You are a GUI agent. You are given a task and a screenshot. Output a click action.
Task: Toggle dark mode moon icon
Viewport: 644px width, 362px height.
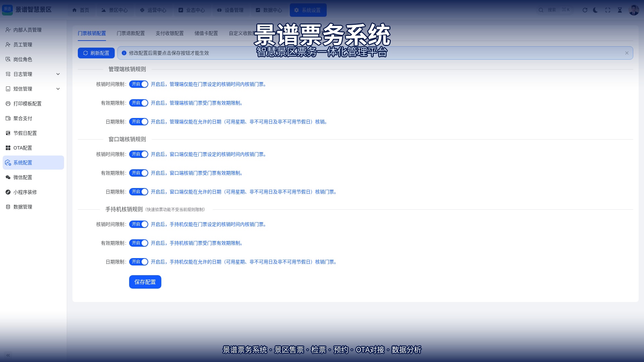[x=596, y=10]
